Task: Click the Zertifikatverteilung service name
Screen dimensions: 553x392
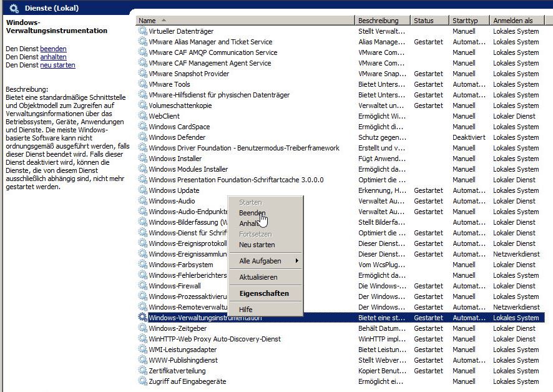Action: click(x=177, y=371)
